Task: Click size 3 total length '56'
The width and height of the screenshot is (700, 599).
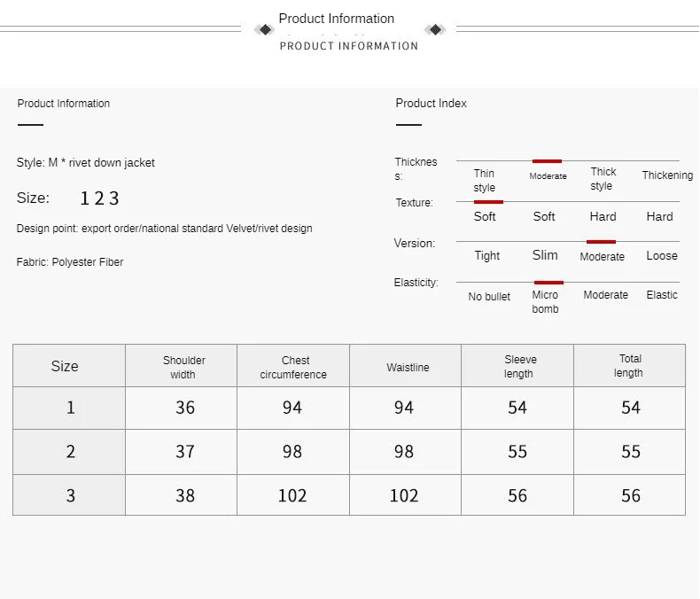Action: [x=629, y=495]
